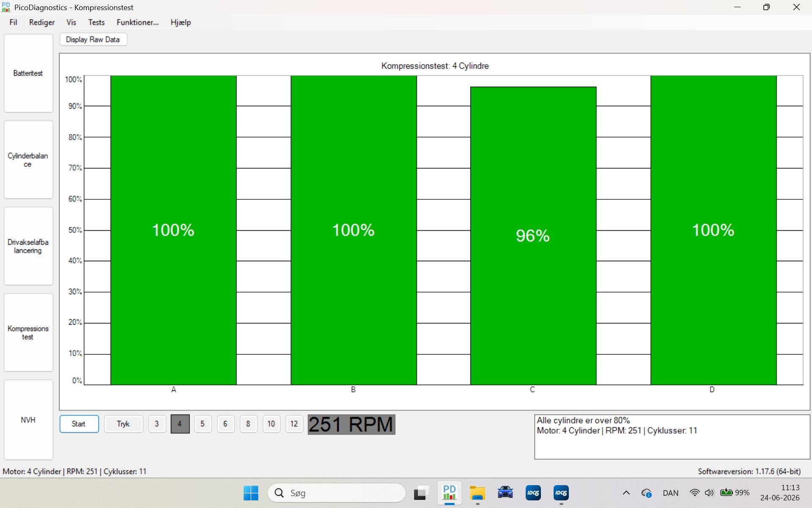Open the Cylinderbalance test
The width and height of the screenshot is (812, 508).
(x=28, y=160)
